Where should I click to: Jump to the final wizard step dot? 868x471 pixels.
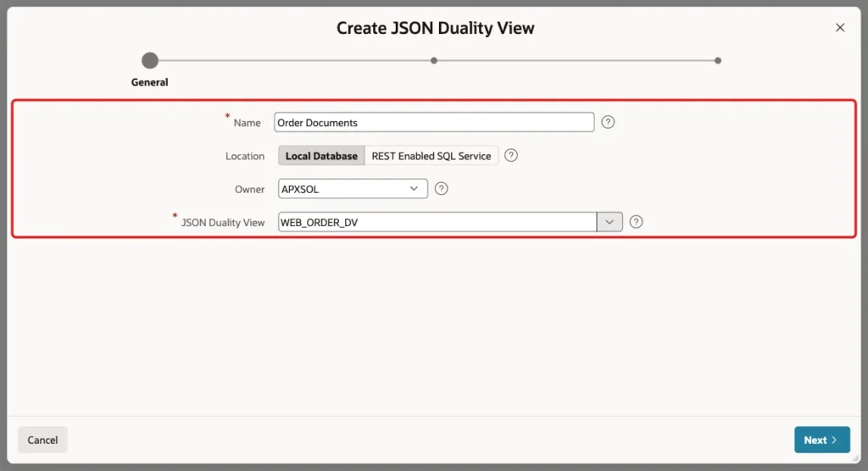point(717,60)
